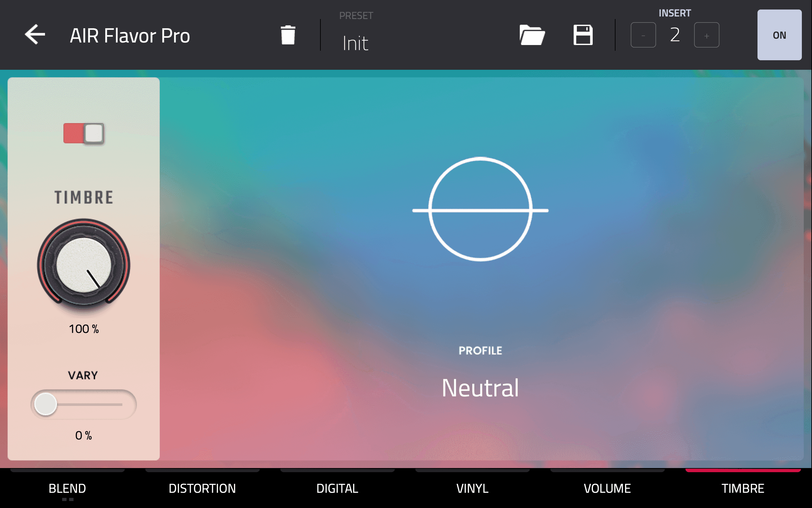The width and height of the screenshot is (812, 508).
Task: Click the Vary slider handle
Action: tap(46, 404)
